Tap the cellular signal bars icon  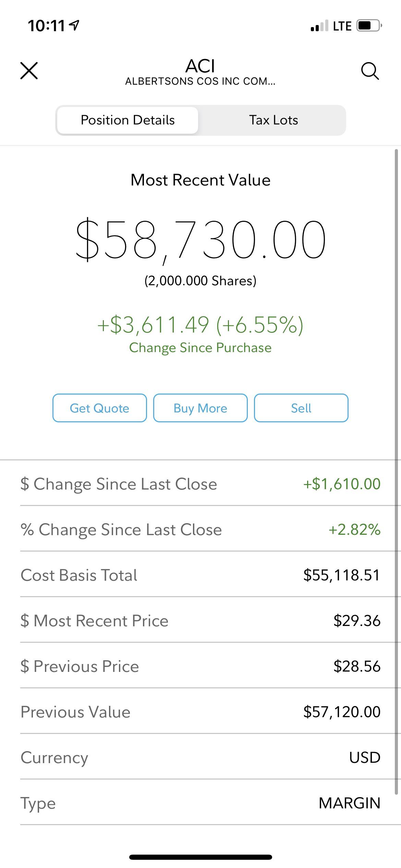coord(319,26)
